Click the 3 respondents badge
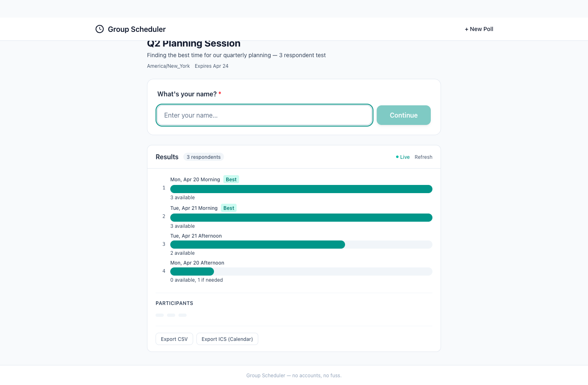588x385 pixels. point(203,157)
